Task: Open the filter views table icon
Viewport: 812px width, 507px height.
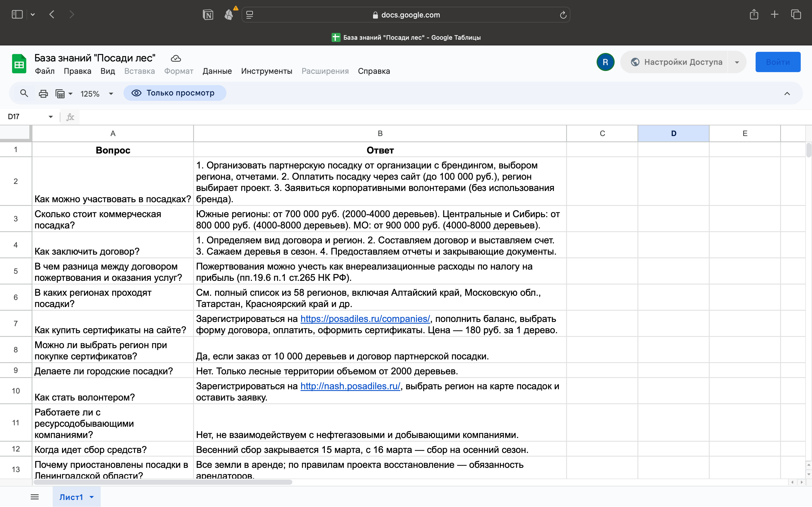Action: [60, 94]
